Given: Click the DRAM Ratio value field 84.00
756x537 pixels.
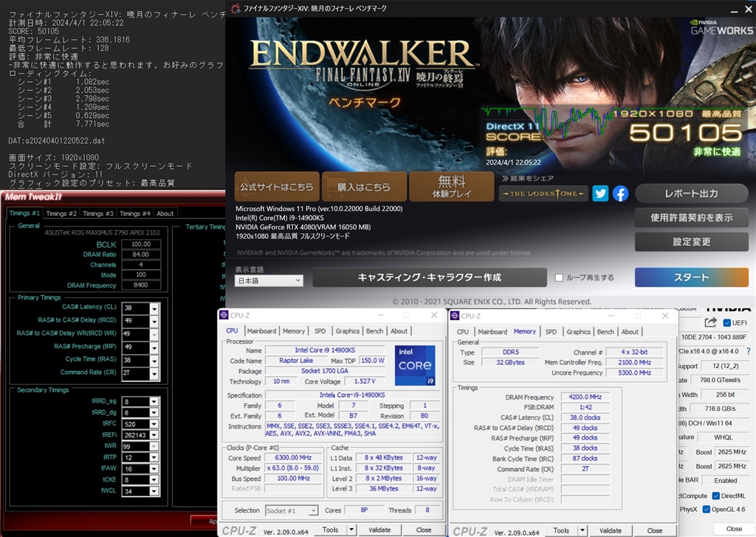Looking at the screenshot, I should 141,254.
